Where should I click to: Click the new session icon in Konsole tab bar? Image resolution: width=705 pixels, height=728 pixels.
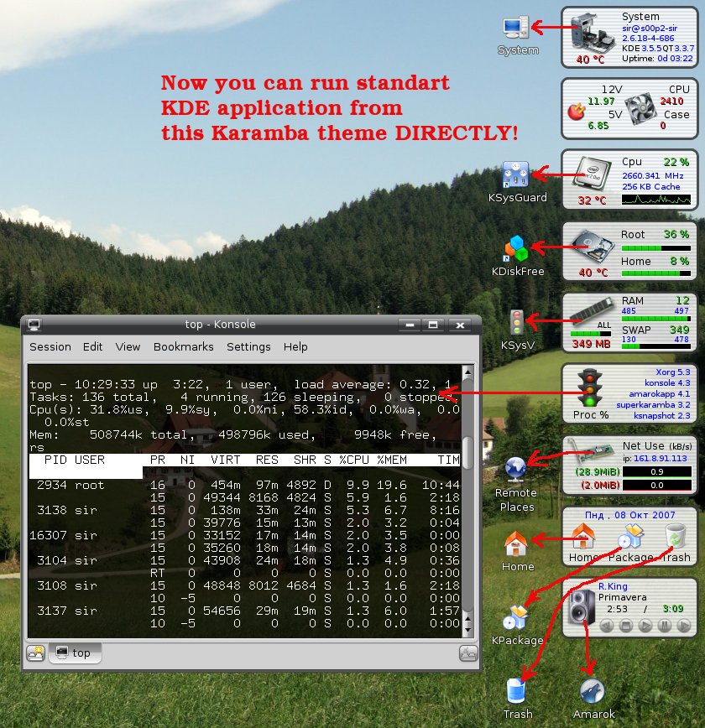pyautogui.click(x=36, y=653)
